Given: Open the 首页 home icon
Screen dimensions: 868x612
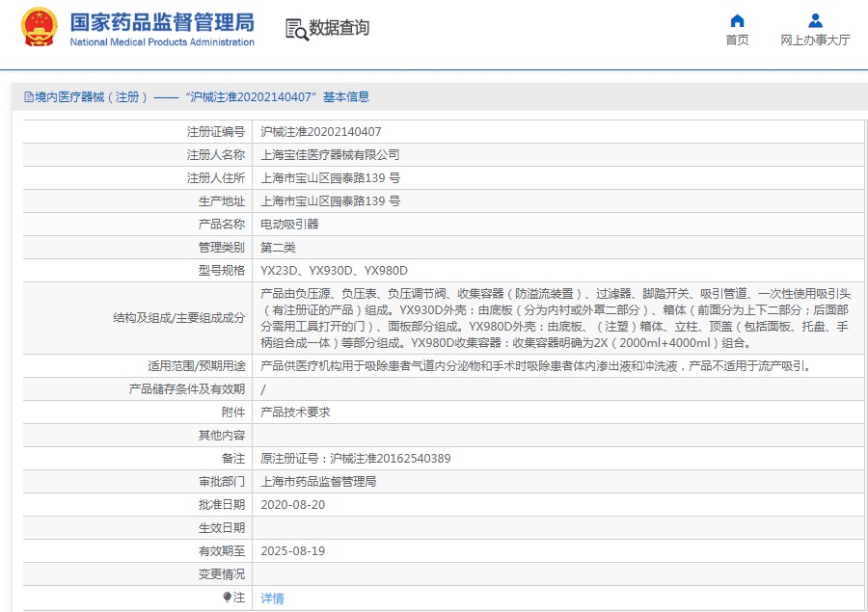Looking at the screenshot, I should pos(737,20).
